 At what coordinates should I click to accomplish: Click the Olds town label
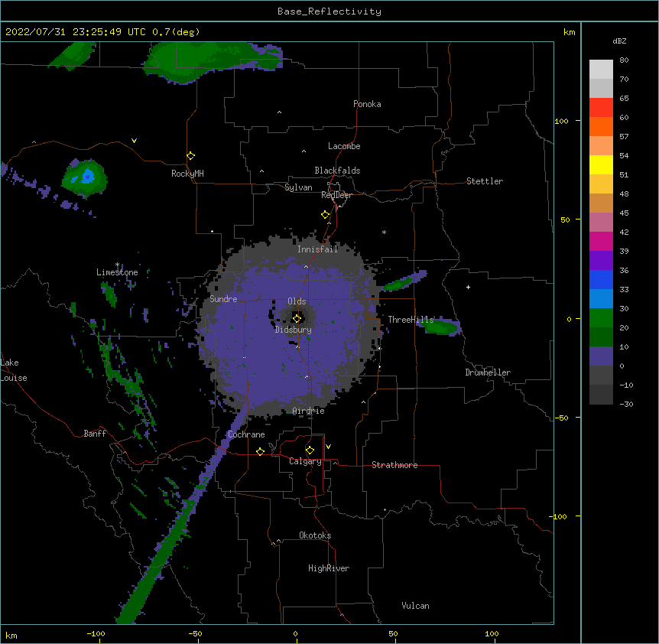coord(297,301)
